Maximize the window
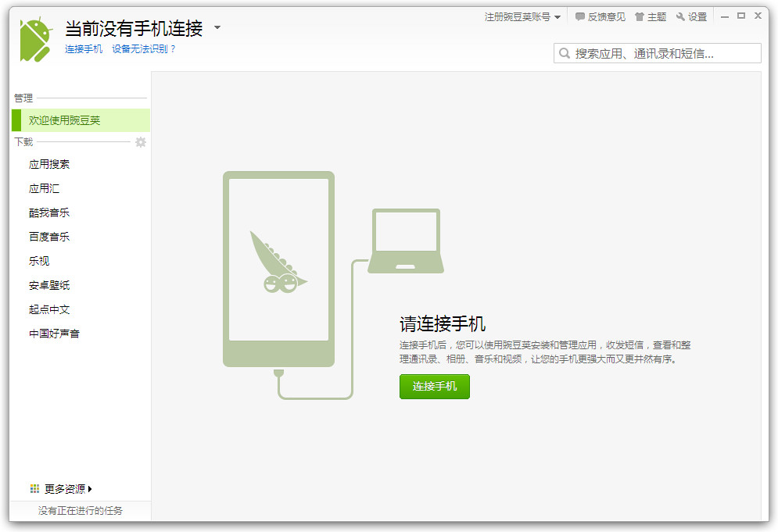 point(741,16)
